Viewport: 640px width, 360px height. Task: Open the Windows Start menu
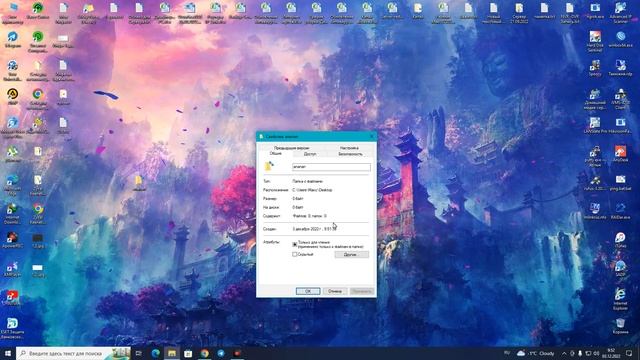(8, 353)
